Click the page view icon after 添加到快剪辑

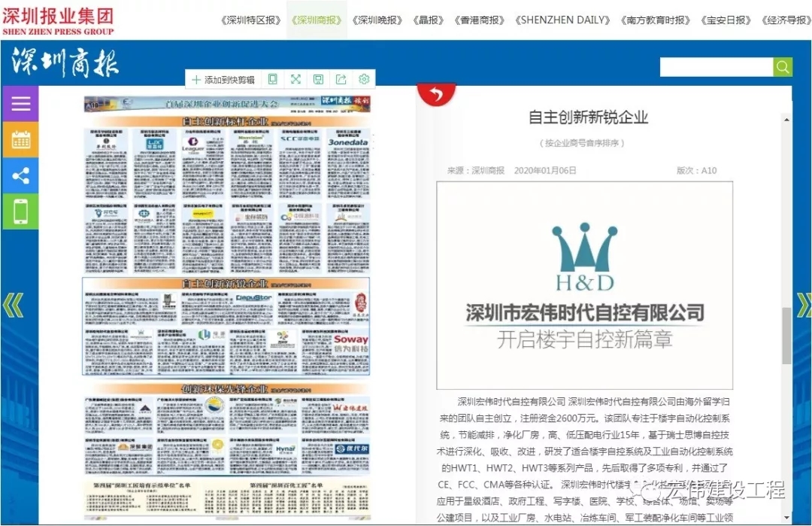click(x=272, y=79)
